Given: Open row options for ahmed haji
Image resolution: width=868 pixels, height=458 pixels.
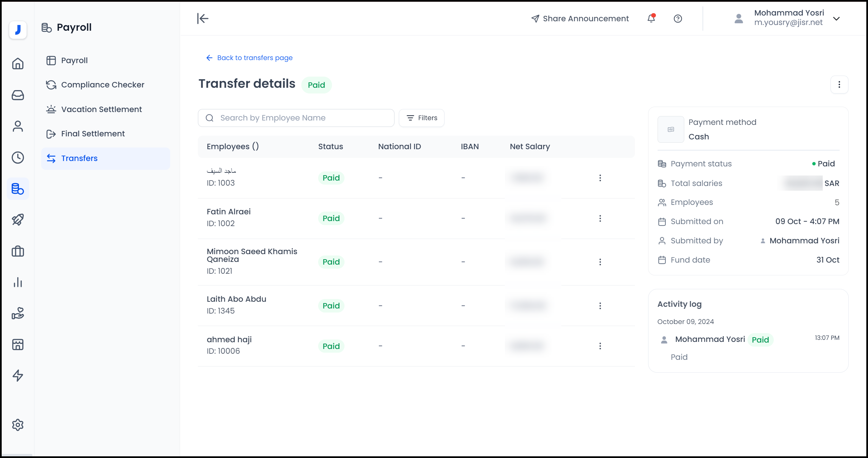Looking at the screenshot, I should [x=600, y=346].
